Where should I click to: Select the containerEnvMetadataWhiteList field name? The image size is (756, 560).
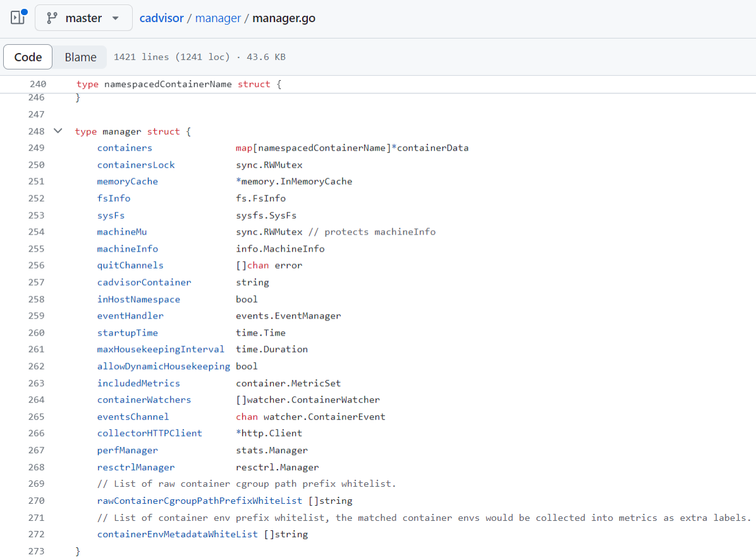(x=177, y=534)
